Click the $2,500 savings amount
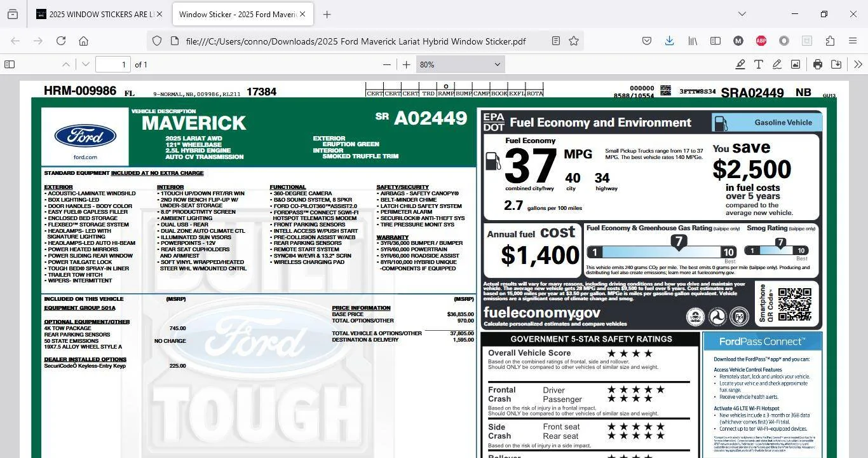 click(752, 169)
